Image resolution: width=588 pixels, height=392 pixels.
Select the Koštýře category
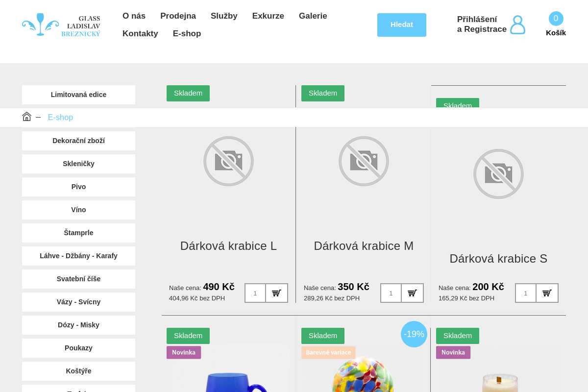tap(78, 371)
